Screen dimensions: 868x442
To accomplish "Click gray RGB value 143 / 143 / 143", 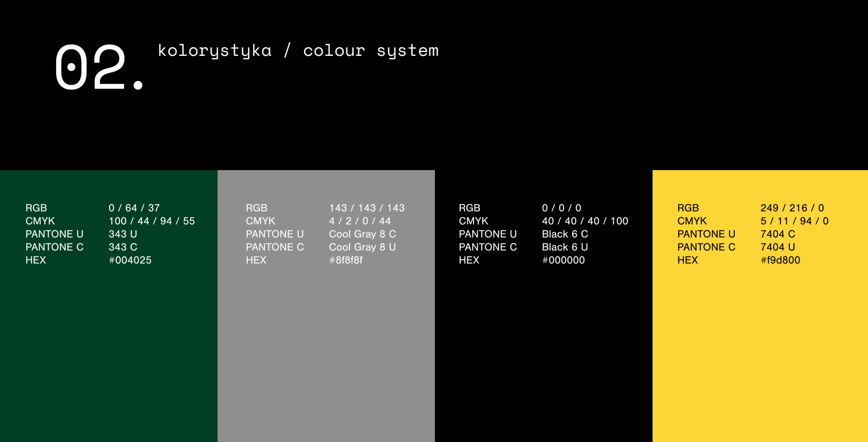I will click(367, 208).
